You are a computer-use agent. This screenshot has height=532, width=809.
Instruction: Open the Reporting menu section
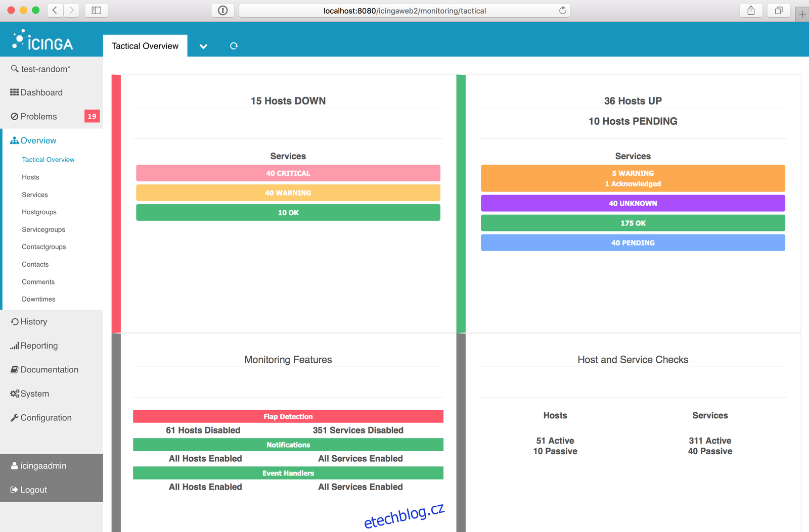(x=52, y=346)
